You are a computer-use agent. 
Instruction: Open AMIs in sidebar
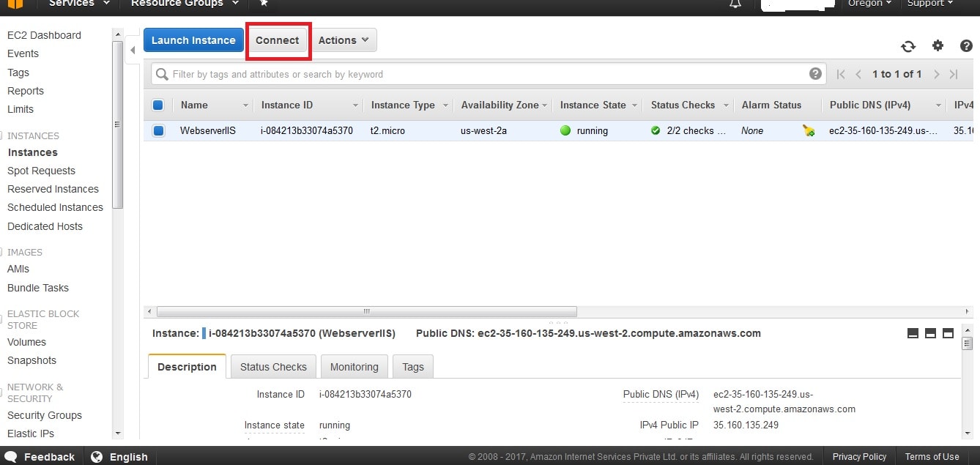point(18,269)
